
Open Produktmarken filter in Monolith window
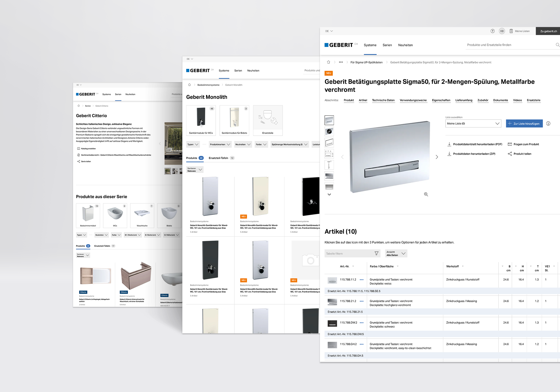tap(220, 144)
